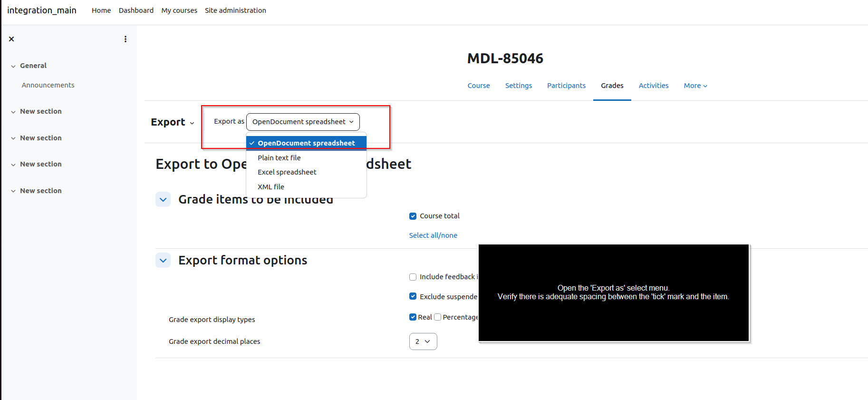Uncheck Exclude suspended users checkbox
The width and height of the screenshot is (868, 400).
click(413, 296)
